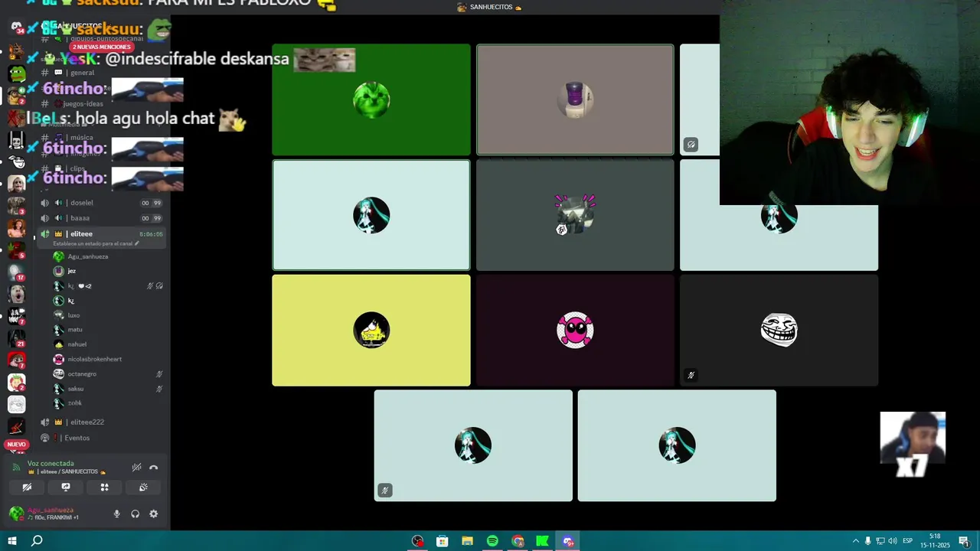Image resolution: width=980 pixels, height=551 pixels.
Task: Open Windows notification center
Action: (964, 541)
